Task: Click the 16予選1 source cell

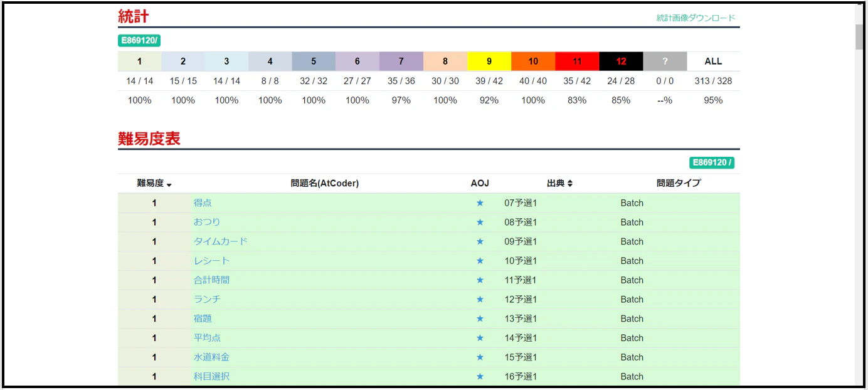Action: coord(521,377)
